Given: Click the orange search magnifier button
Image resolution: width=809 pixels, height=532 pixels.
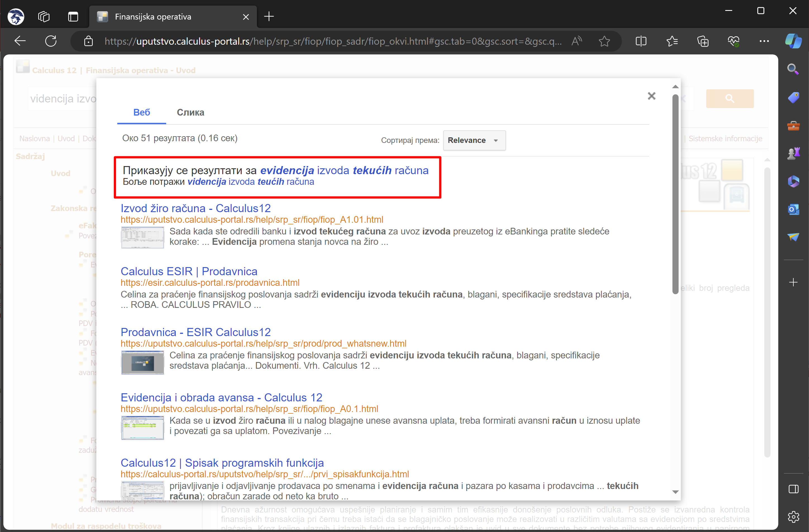Looking at the screenshot, I should (x=729, y=99).
